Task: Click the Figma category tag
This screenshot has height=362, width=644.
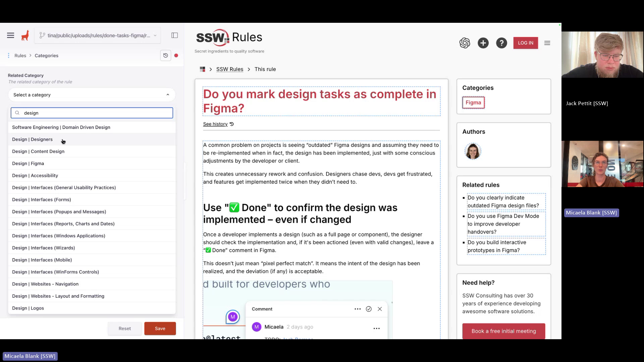Action: click(x=473, y=103)
